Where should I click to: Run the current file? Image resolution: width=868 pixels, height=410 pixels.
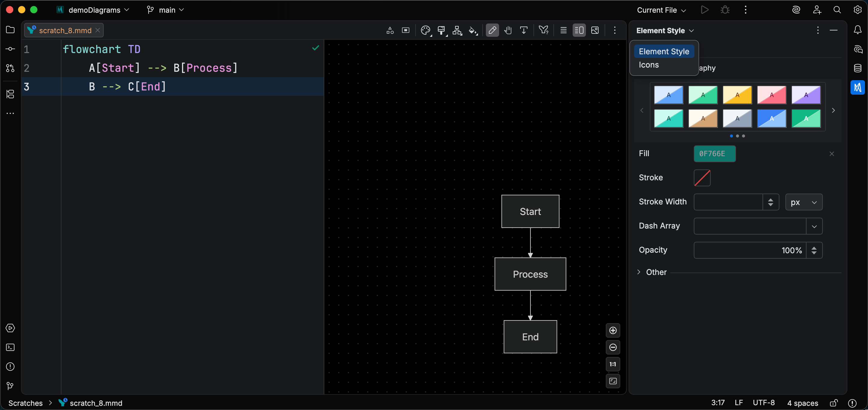tap(704, 10)
